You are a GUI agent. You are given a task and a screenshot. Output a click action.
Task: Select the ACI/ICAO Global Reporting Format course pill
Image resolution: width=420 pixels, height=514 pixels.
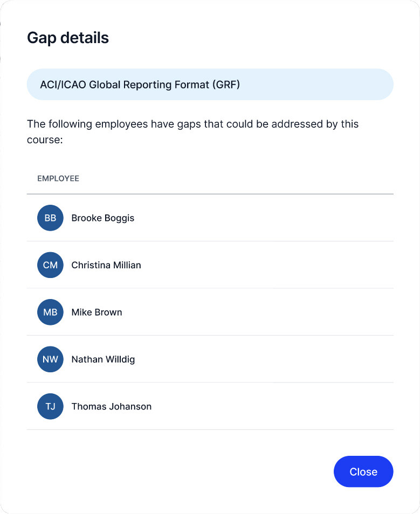(210, 85)
